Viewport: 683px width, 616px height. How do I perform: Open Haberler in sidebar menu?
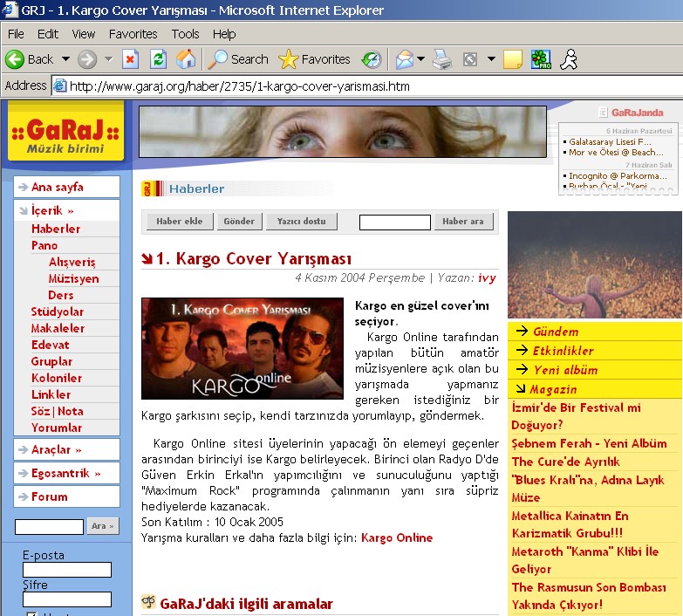(56, 229)
